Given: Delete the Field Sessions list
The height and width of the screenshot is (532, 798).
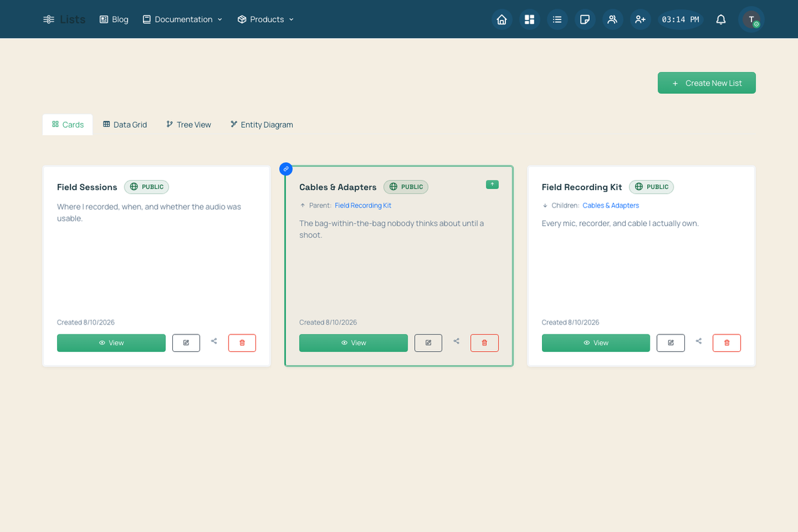Looking at the screenshot, I should pos(242,342).
